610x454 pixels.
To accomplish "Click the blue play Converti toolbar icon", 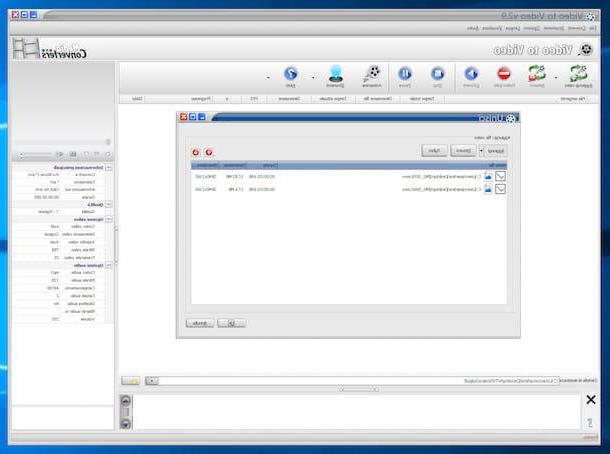I will click(x=471, y=73).
